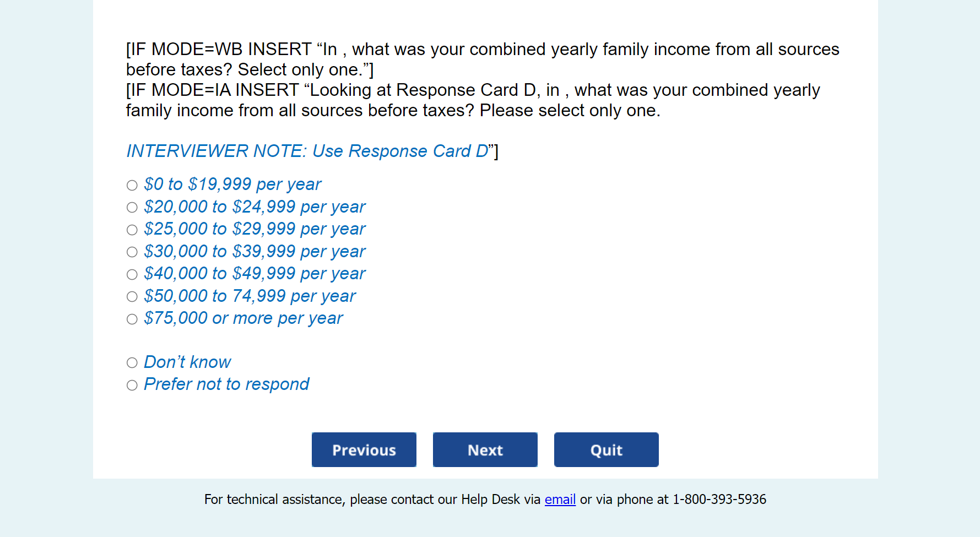Click the '$30,000 to $39,999 per year' label text
This screenshot has height=537, width=980.
coord(255,252)
